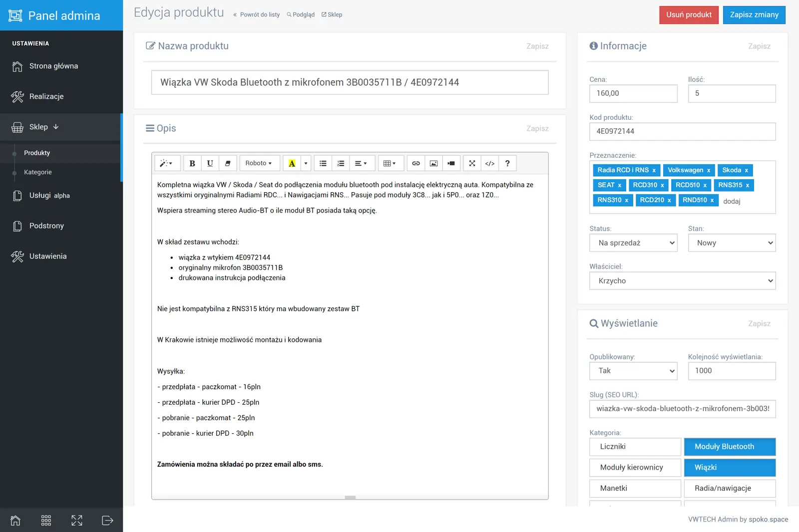Open the Roboto font family dropdown

(x=259, y=163)
